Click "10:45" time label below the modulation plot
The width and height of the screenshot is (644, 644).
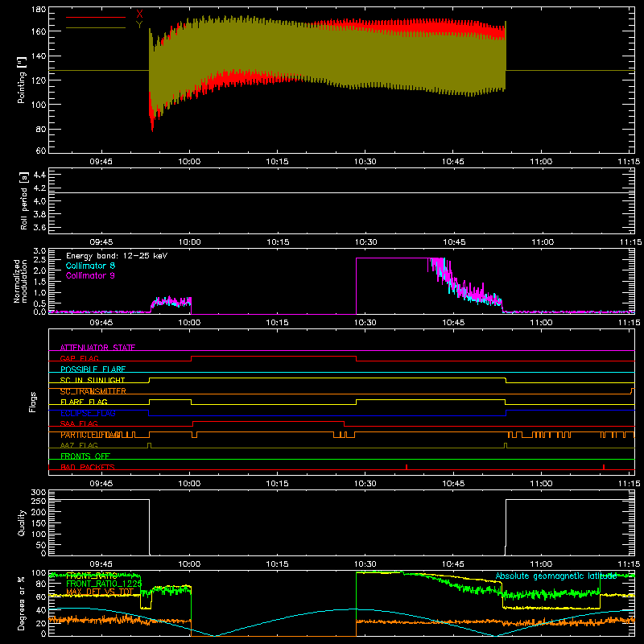point(453,323)
